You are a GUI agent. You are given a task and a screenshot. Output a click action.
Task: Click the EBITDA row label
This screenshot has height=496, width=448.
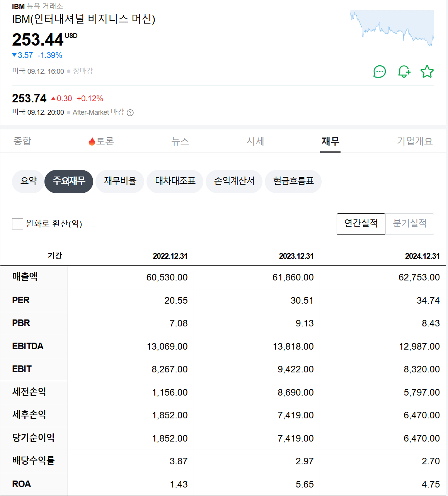(28, 346)
